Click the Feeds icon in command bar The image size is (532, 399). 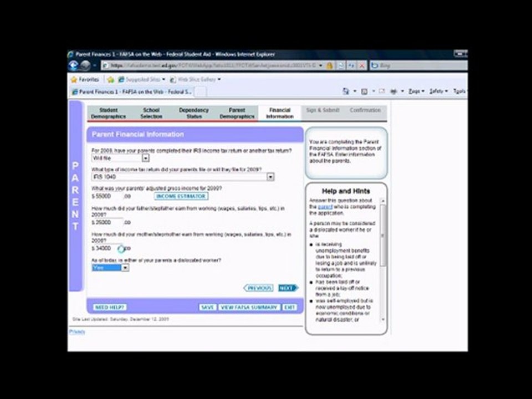click(x=365, y=91)
